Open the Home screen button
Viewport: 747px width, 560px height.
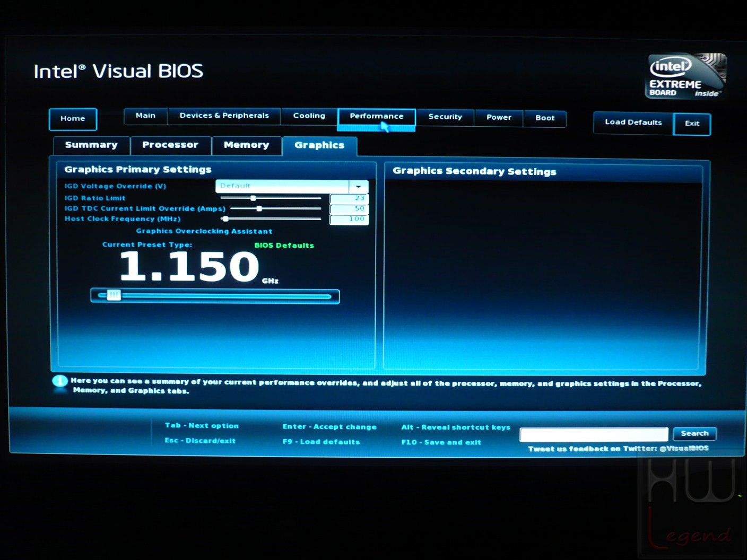pos(73,119)
